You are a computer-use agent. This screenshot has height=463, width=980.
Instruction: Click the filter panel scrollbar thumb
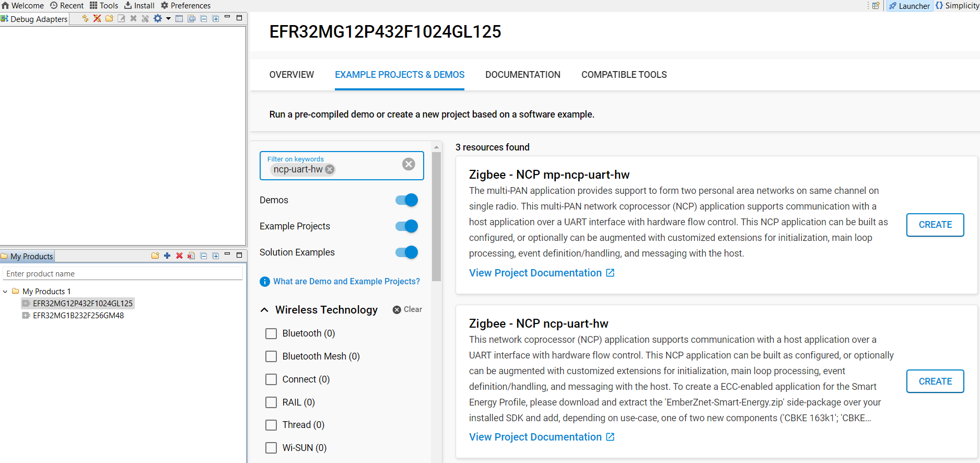click(x=437, y=216)
